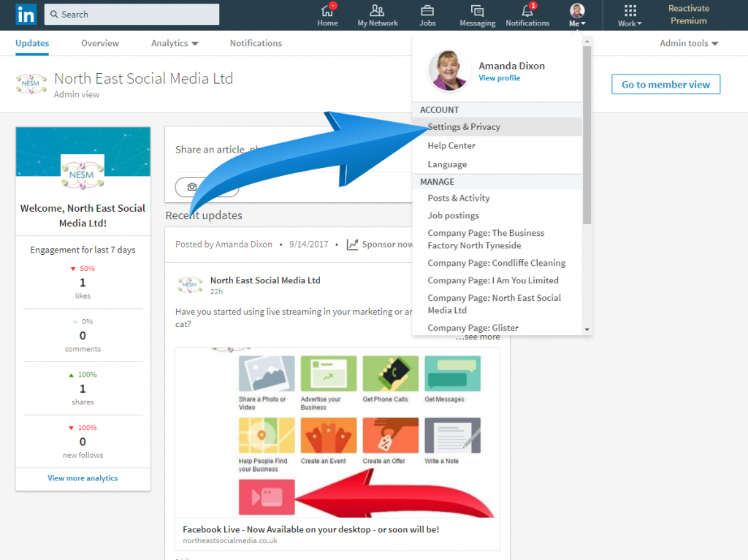The width and height of the screenshot is (748, 560).
Task: Select Language menu item
Action: [497, 164]
